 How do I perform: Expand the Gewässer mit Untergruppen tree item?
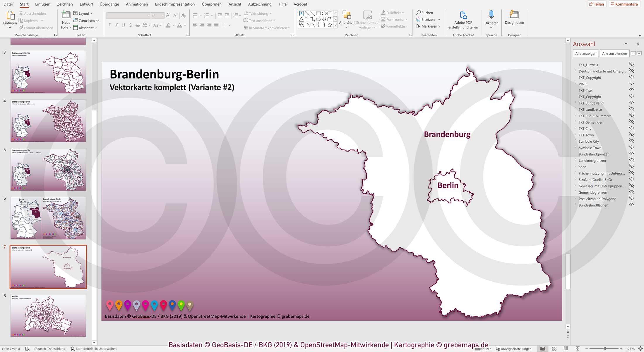coord(576,186)
